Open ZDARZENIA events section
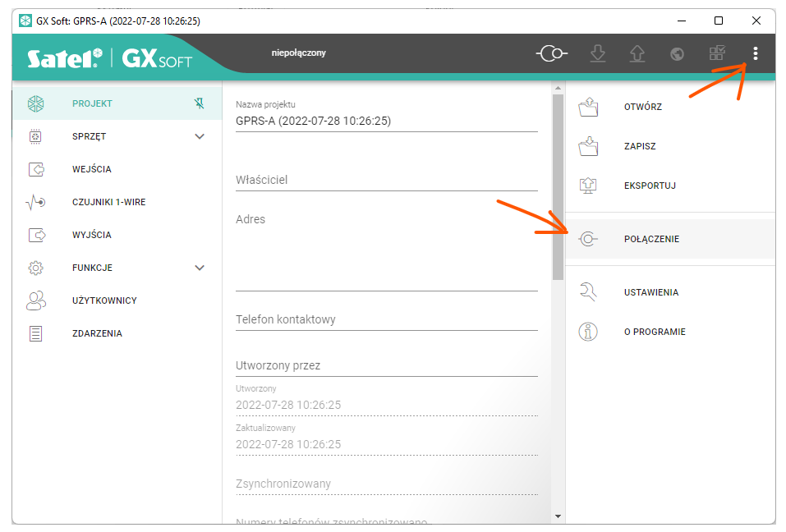 coord(97,333)
